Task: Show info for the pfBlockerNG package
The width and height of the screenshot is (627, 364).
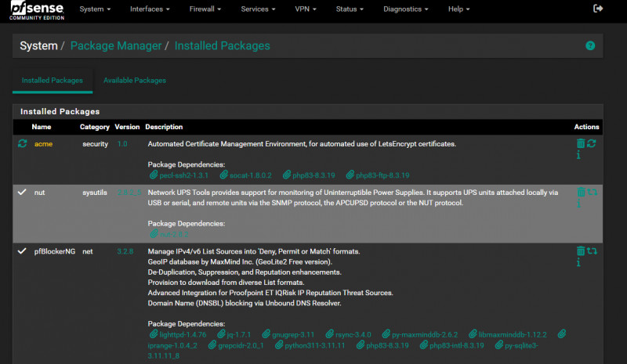Action: click(x=578, y=263)
